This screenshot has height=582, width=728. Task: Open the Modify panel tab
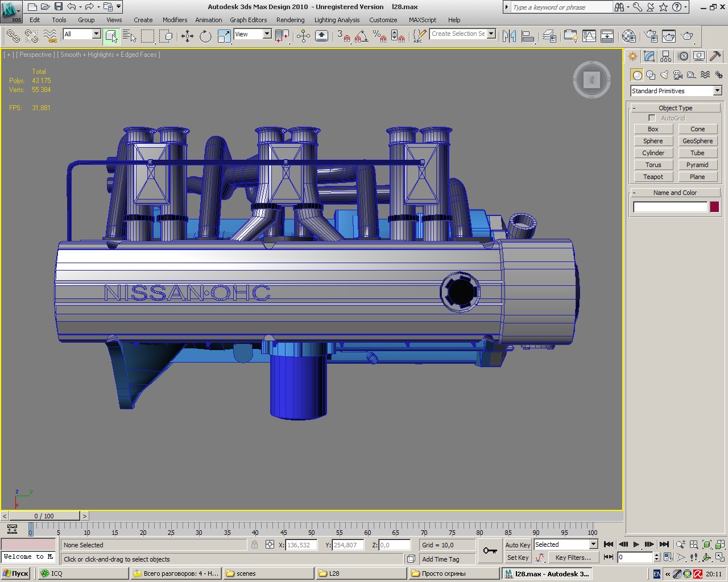click(649, 56)
